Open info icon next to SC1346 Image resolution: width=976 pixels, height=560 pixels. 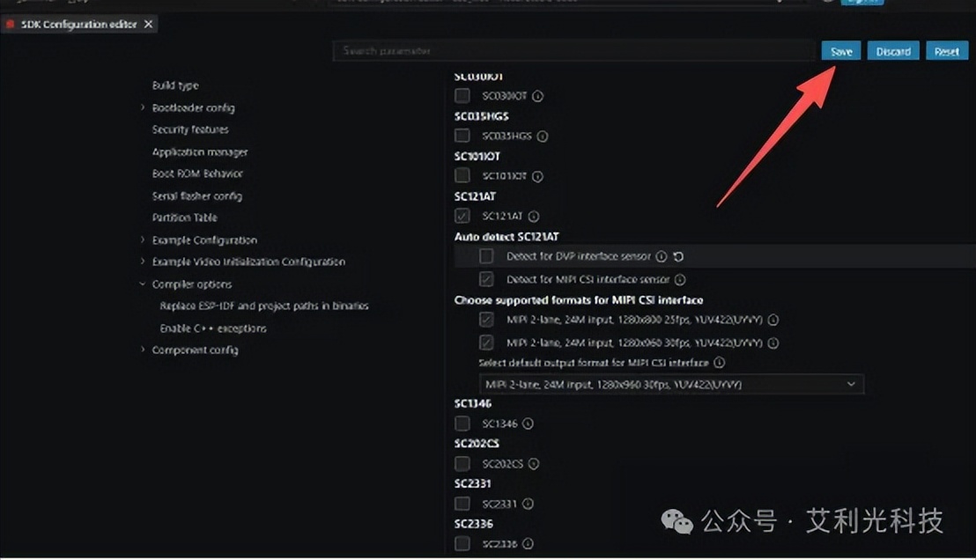tap(528, 424)
